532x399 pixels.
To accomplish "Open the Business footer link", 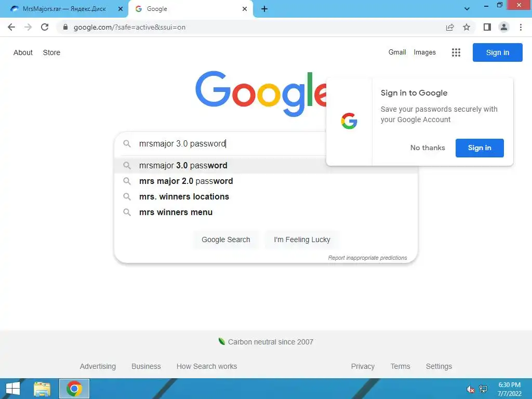I will [146, 366].
